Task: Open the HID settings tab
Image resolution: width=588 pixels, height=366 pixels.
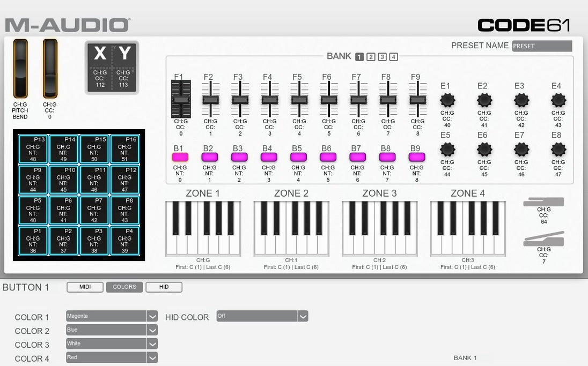Action: 164,287
